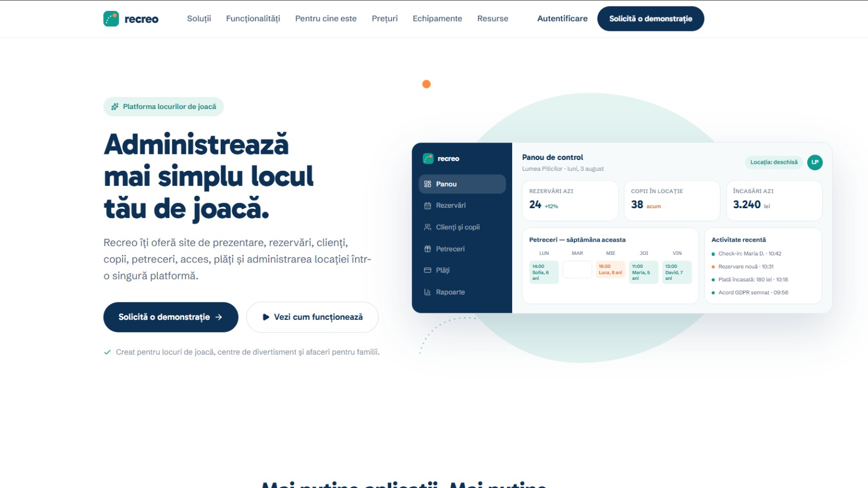Click the Plată încasată: 180 lei entry
This screenshot has width=868, height=488.
[750, 280]
